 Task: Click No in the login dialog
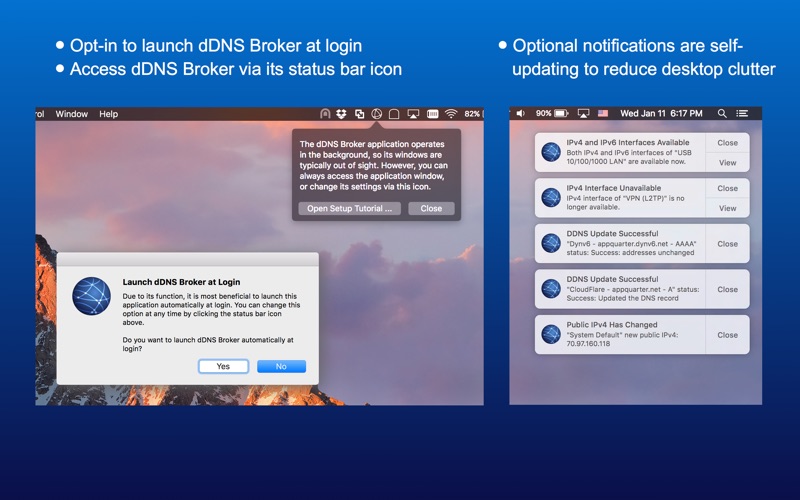point(281,366)
